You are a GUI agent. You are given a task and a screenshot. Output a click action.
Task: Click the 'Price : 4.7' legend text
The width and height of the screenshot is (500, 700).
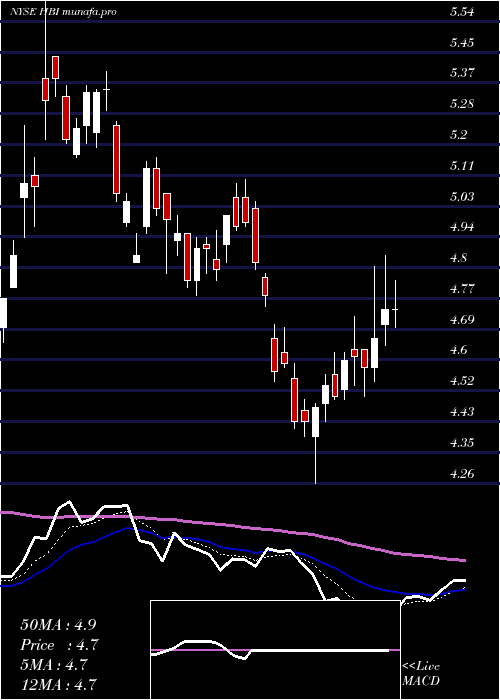point(59,645)
